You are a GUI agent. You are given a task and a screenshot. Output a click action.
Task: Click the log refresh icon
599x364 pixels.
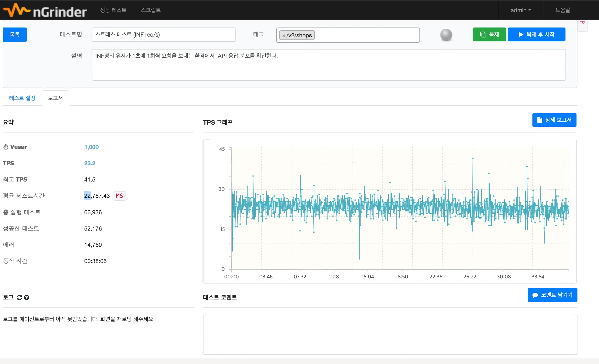pos(19,297)
